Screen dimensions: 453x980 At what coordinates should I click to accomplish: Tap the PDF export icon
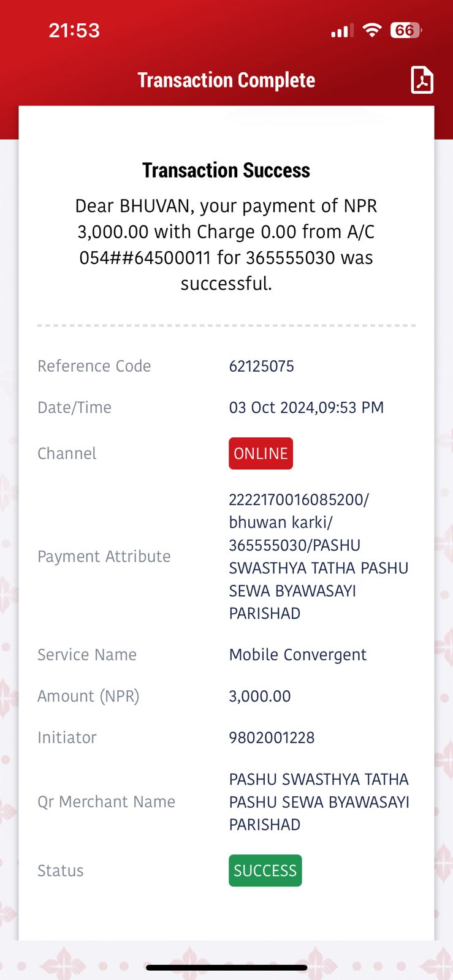(x=422, y=80)
